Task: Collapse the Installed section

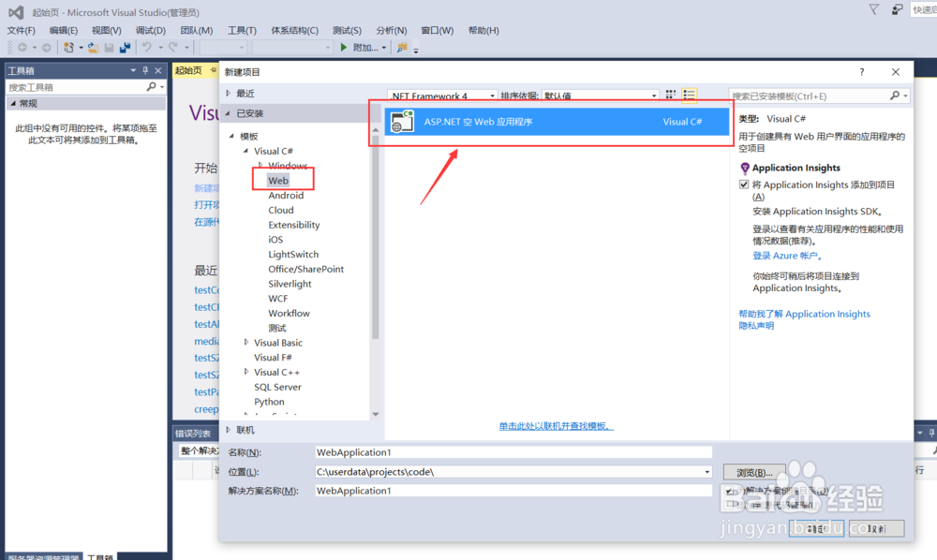Action: [x=229, y=112]
